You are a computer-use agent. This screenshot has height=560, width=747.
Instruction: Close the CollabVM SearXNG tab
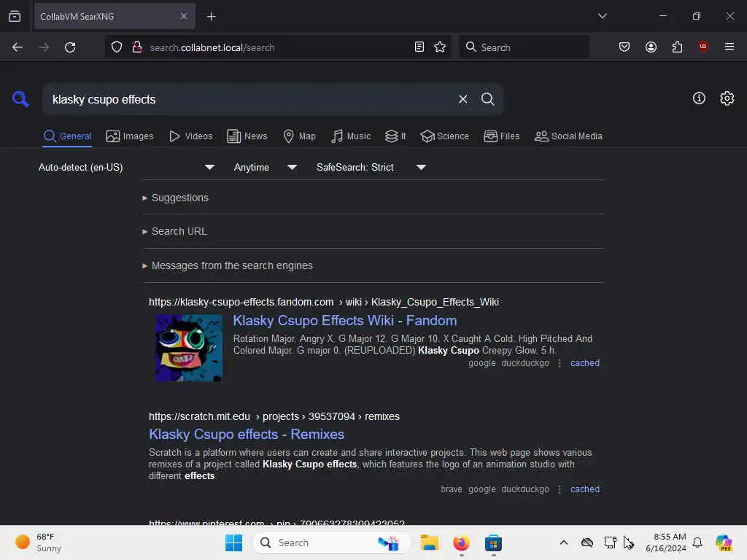tap(184, 17)
